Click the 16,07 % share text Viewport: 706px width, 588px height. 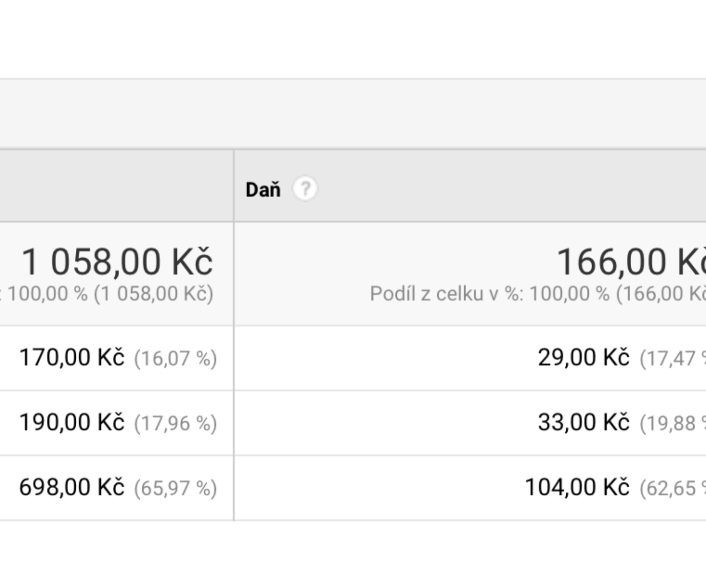[x=175, y=358]
